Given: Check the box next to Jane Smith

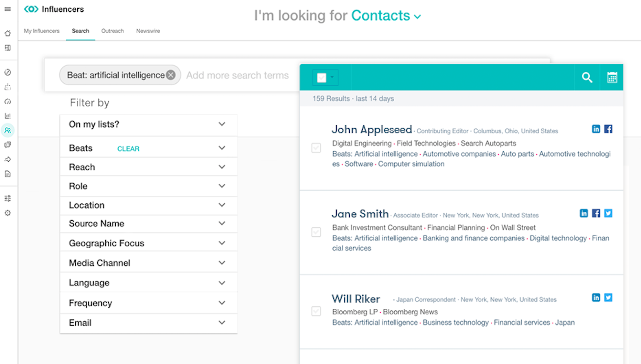Looking at the screenshot, I should click(x=316, y=232).
